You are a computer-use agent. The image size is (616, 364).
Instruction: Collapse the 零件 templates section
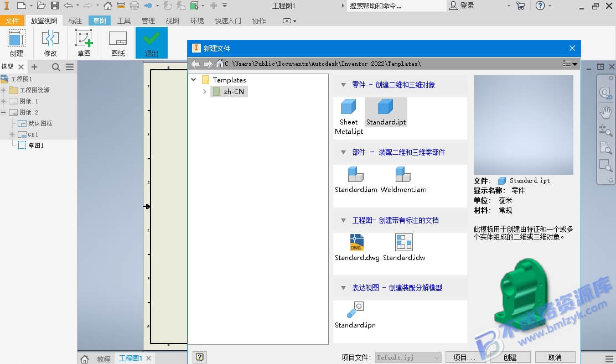point(343,85)
